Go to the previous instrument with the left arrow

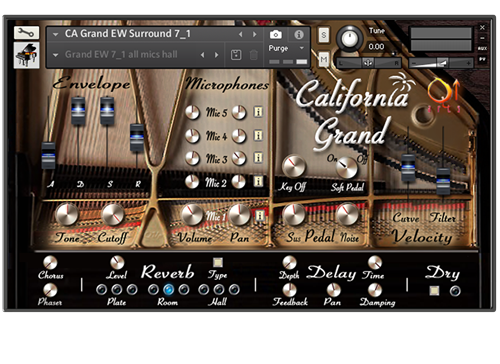240,34
